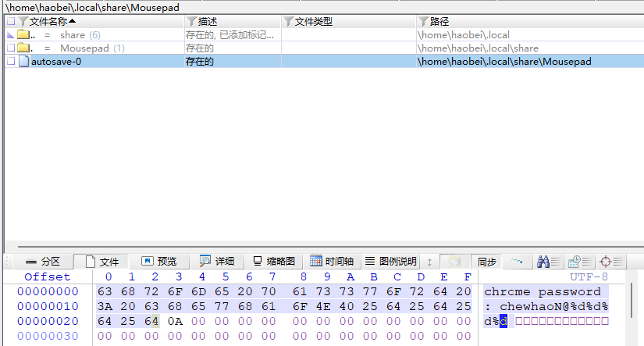The width and height of the screenshot is (644, 346).
Task: Click offset 00000000 in hex view
Action: (x=48, y=291)
